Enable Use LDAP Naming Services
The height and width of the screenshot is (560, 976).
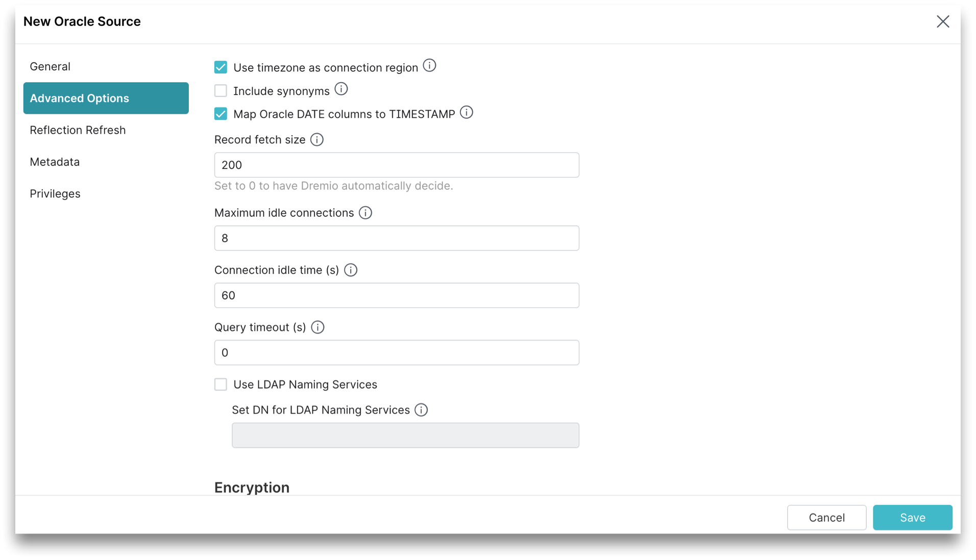(x=221, y=384)
